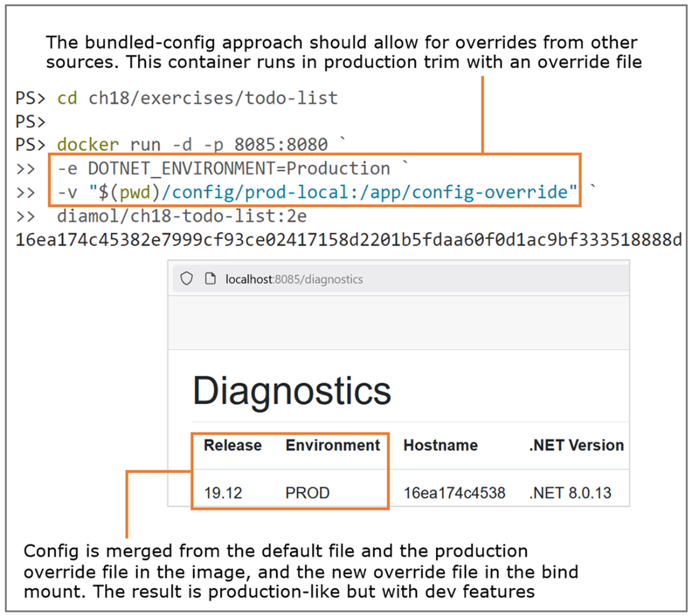Click the Release column header

[x=233, y=445]
